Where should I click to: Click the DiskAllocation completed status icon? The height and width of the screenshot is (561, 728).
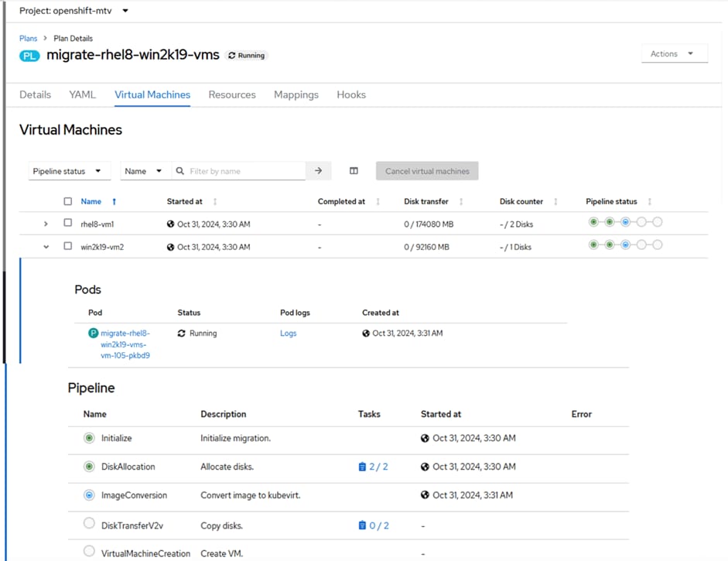pos(89,467)
